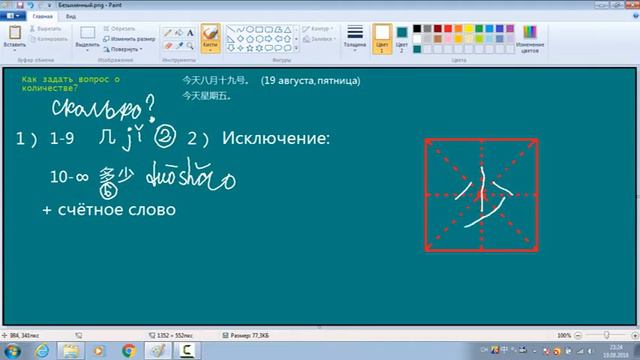Open Internet Explorer from taskbar
This screenshot has height=360, width=640.
[42, 351]
